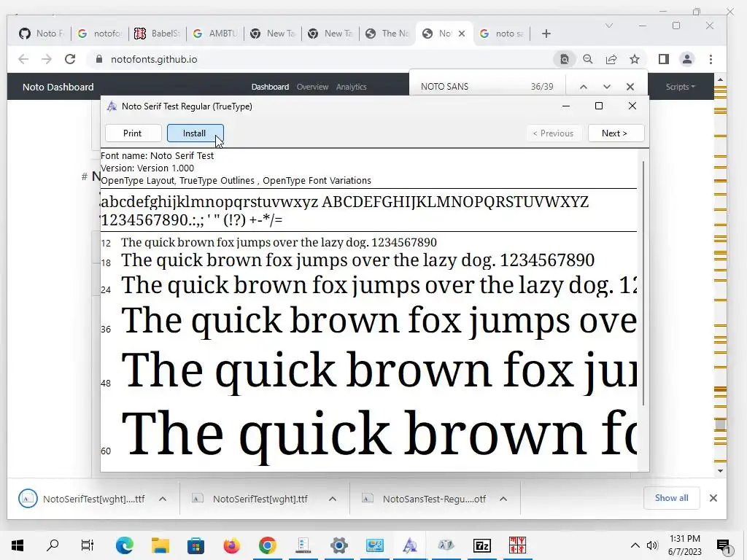Viewport: 747px width, 560px height.
Task: Click Noto Dashboard brand link
Action: click(58, 87)
